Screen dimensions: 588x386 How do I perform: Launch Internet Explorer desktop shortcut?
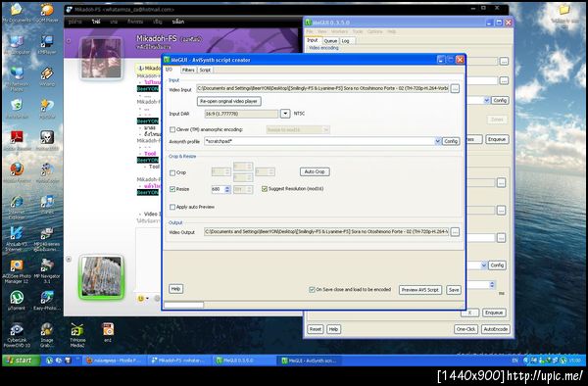pyautogui.click(x=17, y=207)
